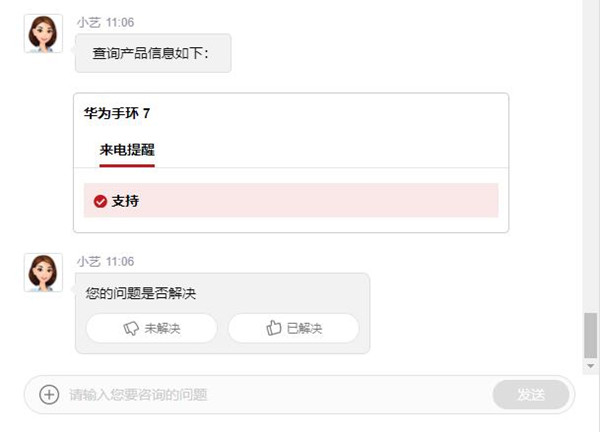
Task: Focus the 请输入您要咨询的问题 input field
Action: 270,394
